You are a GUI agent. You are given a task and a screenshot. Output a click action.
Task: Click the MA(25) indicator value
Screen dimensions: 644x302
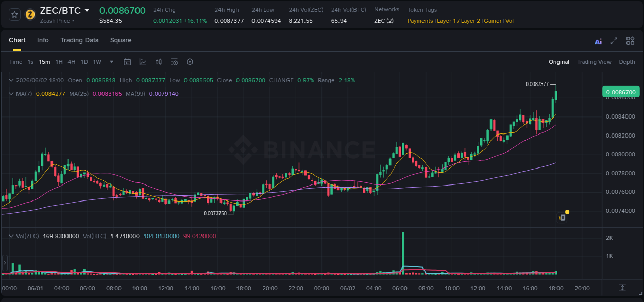click(x=107, y=94)
